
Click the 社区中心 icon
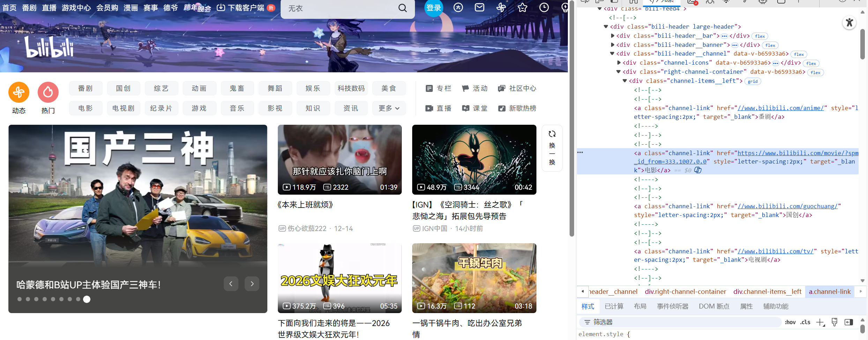(x=502, y=88)
